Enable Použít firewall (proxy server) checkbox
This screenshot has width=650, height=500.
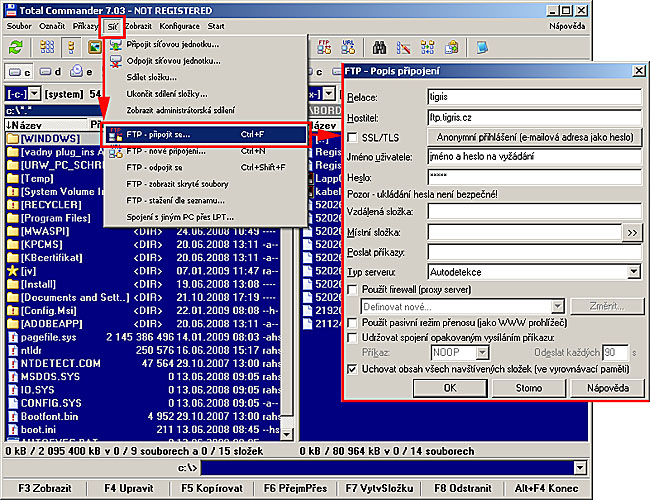[352, 289]
